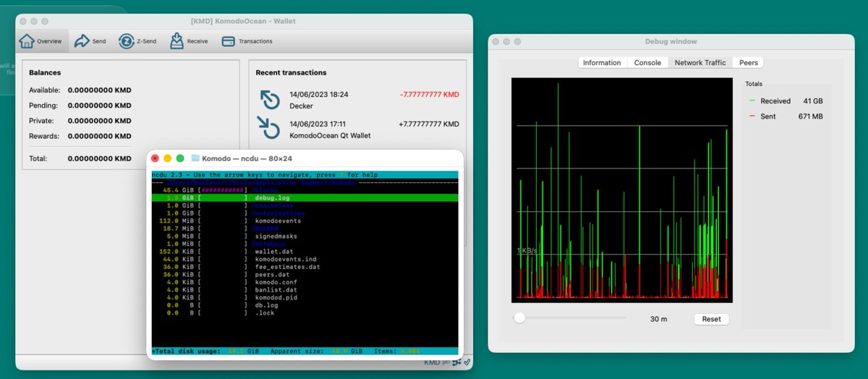This screenshot has width=868, height=379.
Task: Open the Transactions page in wallet toolbar
Action: 247,41
